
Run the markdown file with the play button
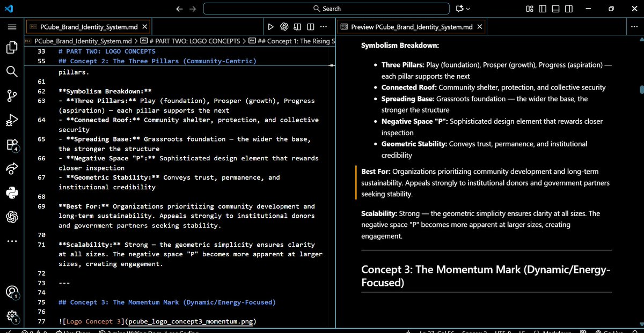(271, 26)
